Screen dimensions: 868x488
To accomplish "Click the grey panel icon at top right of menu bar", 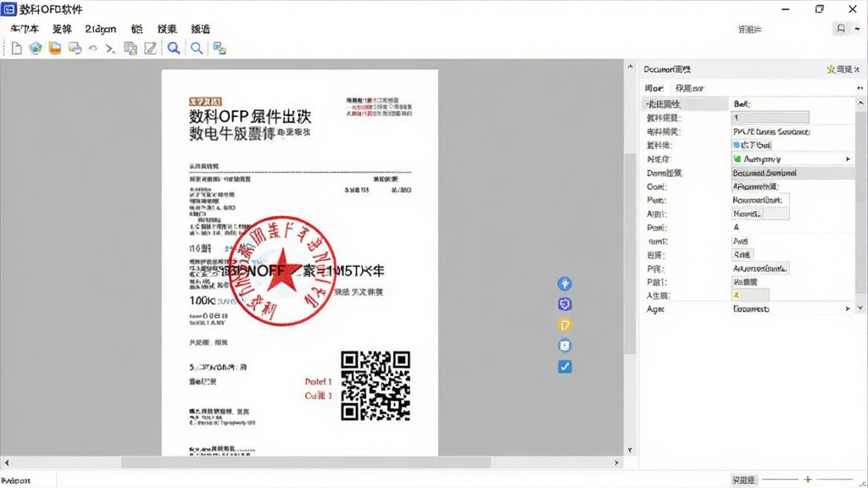I will pyautogui.click(x=841, y=29).
